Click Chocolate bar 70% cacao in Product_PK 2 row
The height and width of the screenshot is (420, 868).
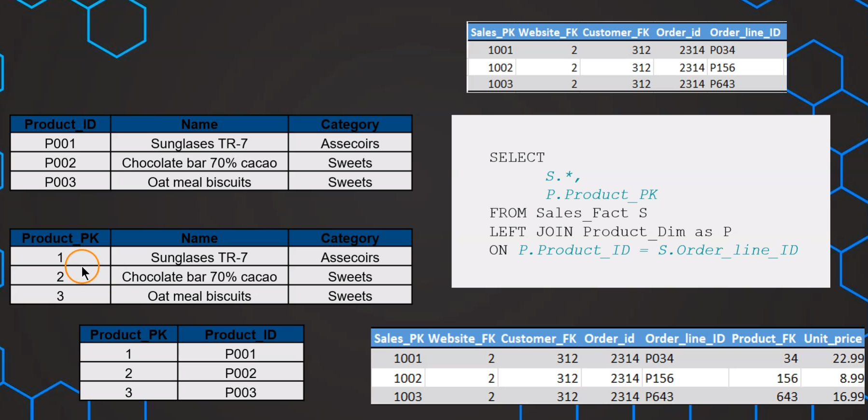coord(199,277)
